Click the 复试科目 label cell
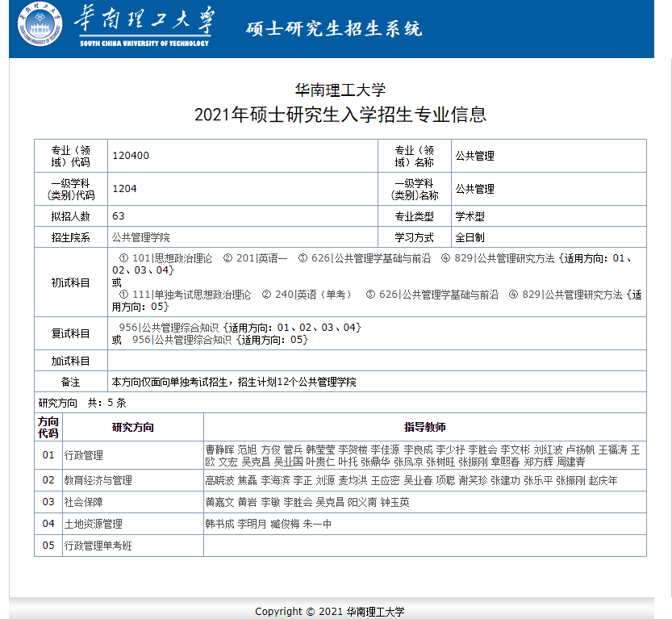 coord(71,333)
